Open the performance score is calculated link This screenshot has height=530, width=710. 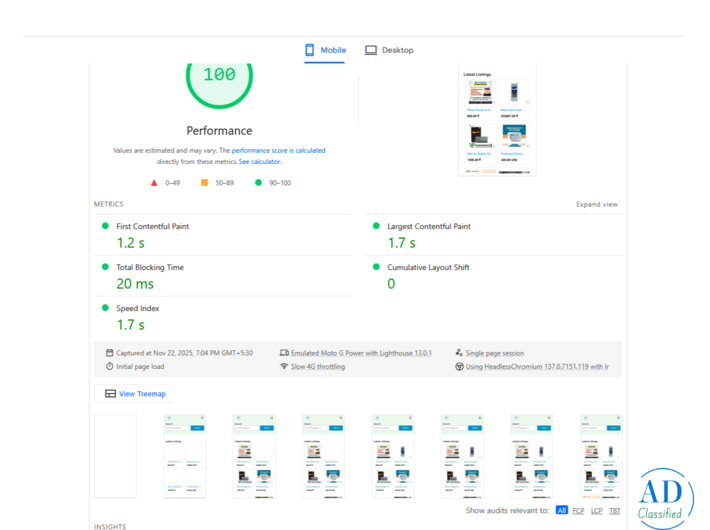pyautogui.click(x=278, y=150)
